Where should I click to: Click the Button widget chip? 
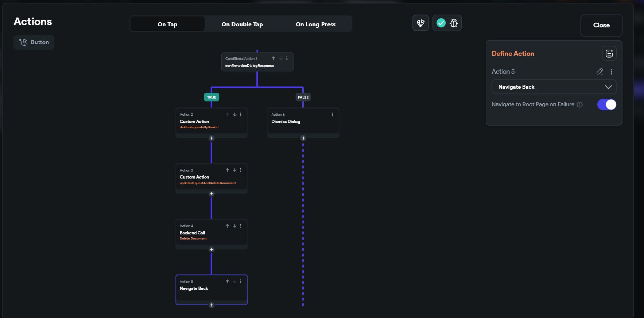pyautogui.click(x=34, y=42)
